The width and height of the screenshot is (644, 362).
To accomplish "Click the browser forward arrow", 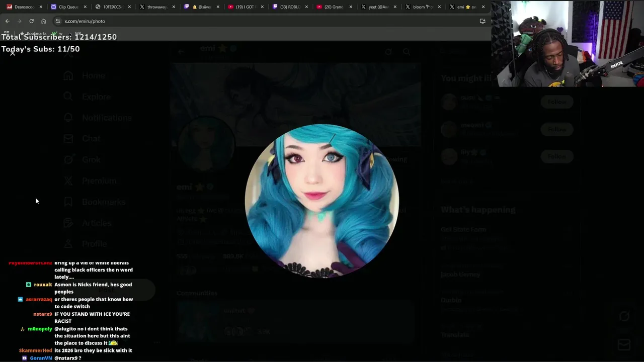I will [x=19, y=21].
